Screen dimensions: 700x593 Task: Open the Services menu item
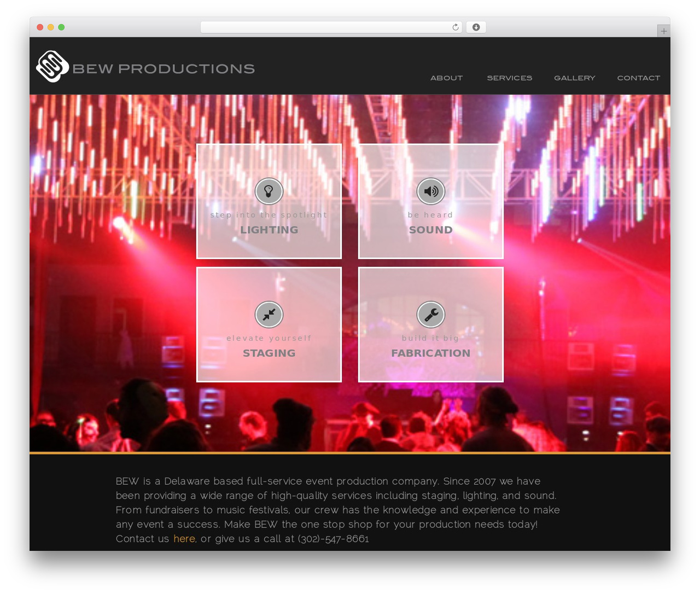click(x=510, y=78)
